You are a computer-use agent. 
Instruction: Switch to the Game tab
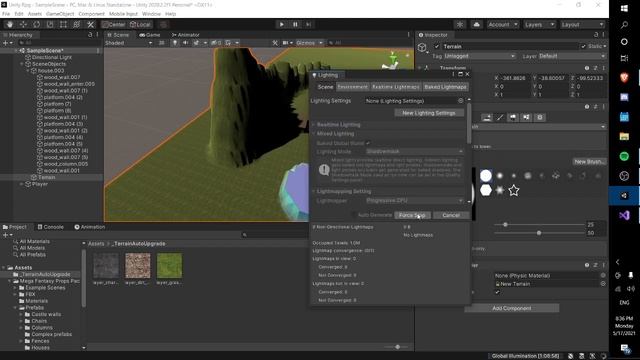click(x=150, y=35)
